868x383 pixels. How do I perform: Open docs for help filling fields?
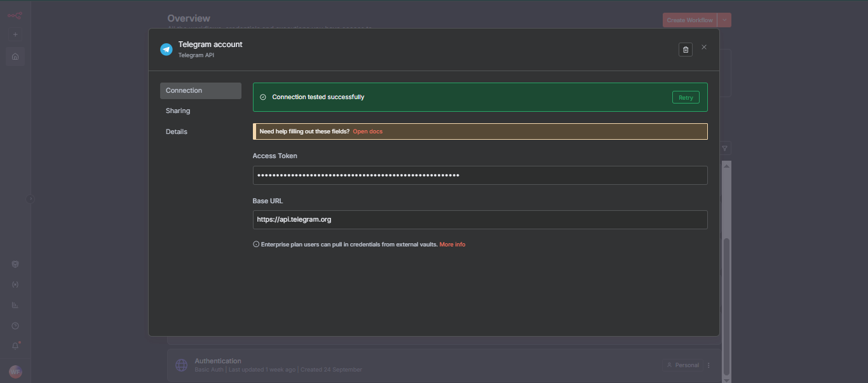pos(368,131)
